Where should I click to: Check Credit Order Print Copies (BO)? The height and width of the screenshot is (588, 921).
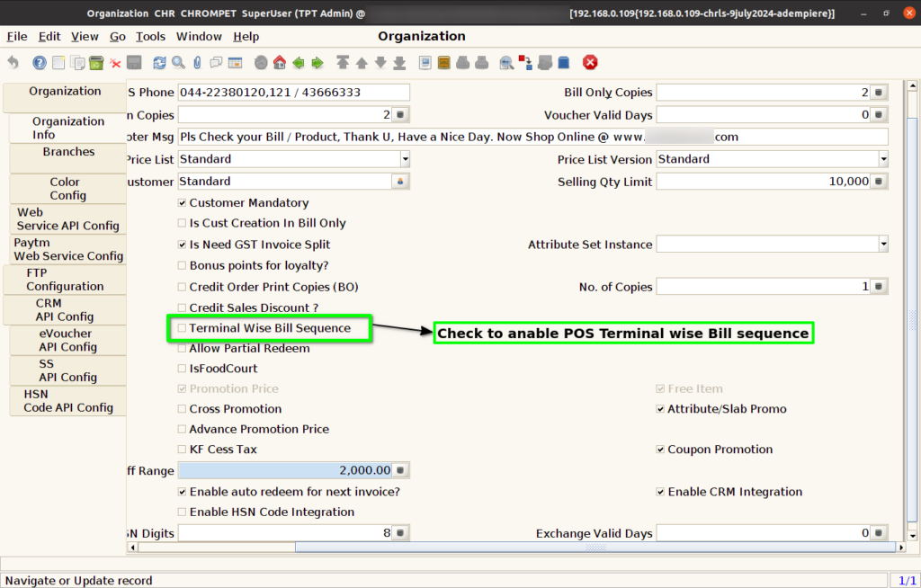182,287
